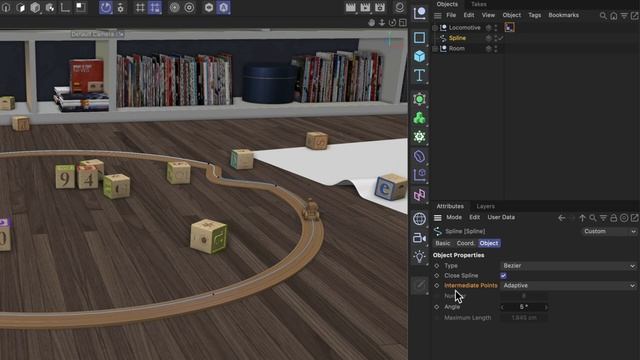Open the Type Bezier dropdown
This screenshot has height=360, width=640.
[x=569, y=266]
